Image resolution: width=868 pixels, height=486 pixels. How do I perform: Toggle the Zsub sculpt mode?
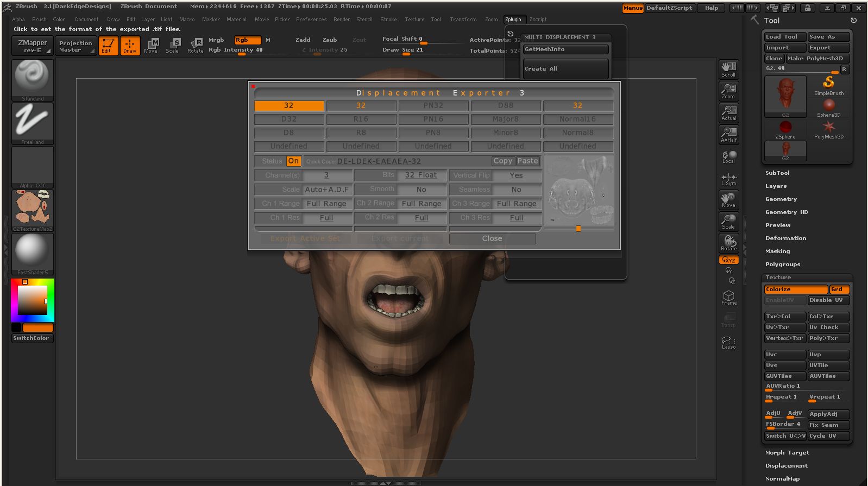tap(330, 40)
